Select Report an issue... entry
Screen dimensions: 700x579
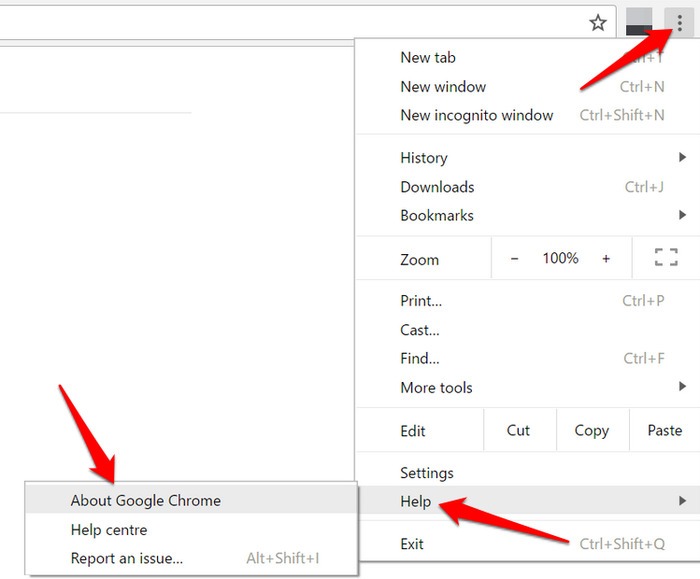click(x=191, y=558)
